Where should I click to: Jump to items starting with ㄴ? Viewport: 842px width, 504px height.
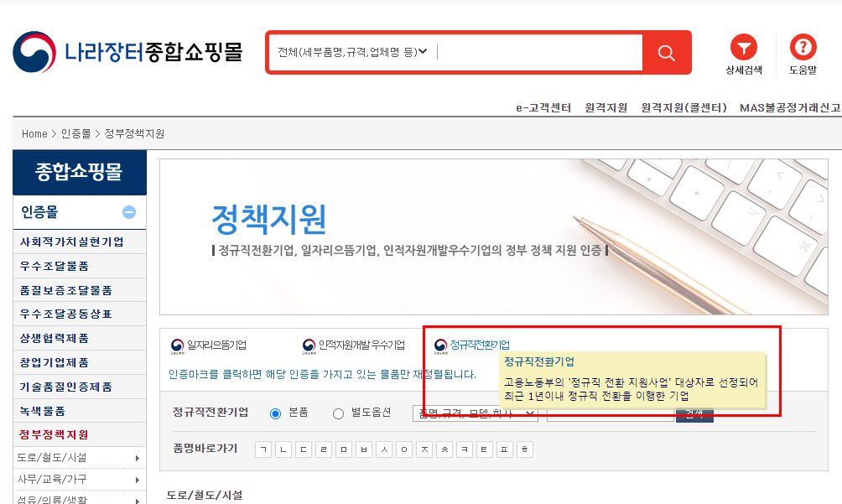click(x=283, y=449)
